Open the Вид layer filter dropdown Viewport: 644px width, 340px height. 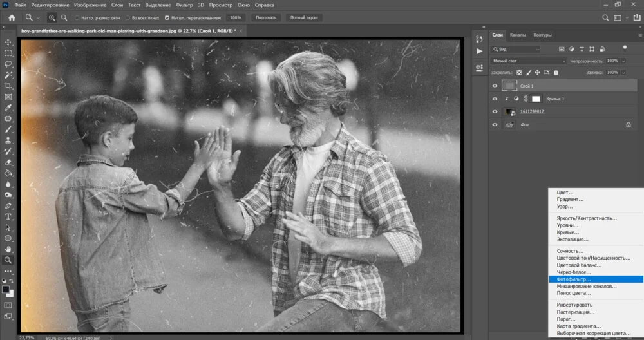click(516, 49)
